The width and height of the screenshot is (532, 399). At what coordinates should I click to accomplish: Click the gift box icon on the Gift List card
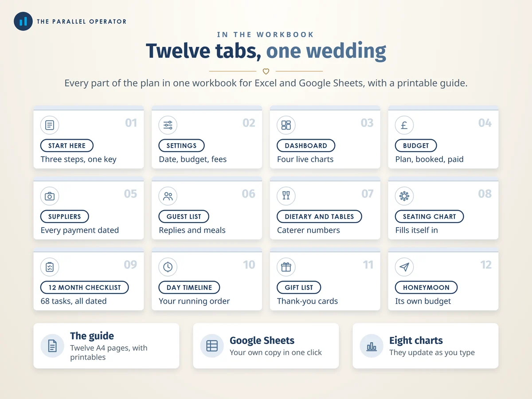[286, 267]
